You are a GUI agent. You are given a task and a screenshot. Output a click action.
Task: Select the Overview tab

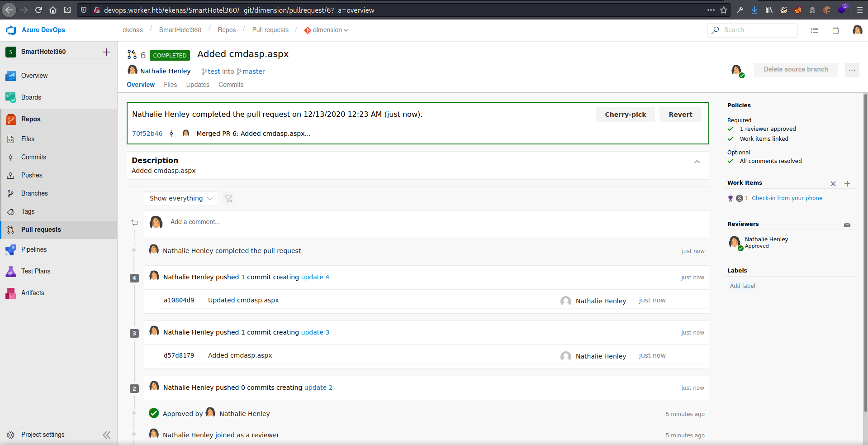tap(141, 85)
